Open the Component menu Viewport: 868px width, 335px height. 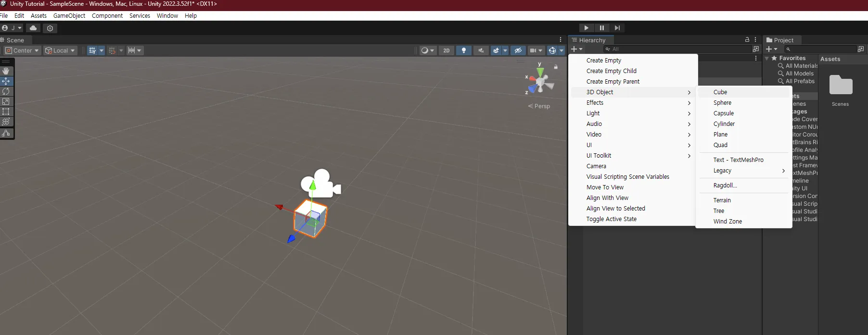[x=107, y=15]
